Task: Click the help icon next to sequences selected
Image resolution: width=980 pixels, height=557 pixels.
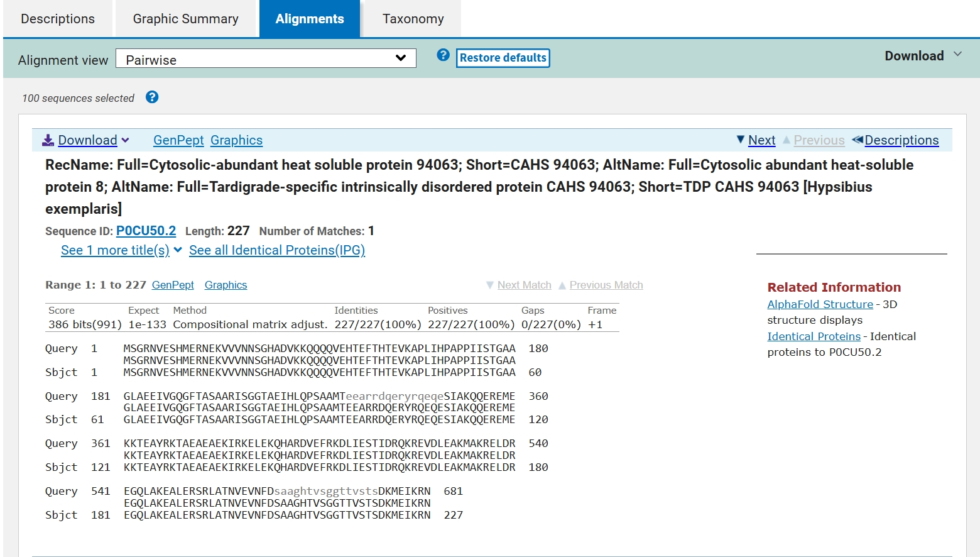Action: [x=152, y=97]
